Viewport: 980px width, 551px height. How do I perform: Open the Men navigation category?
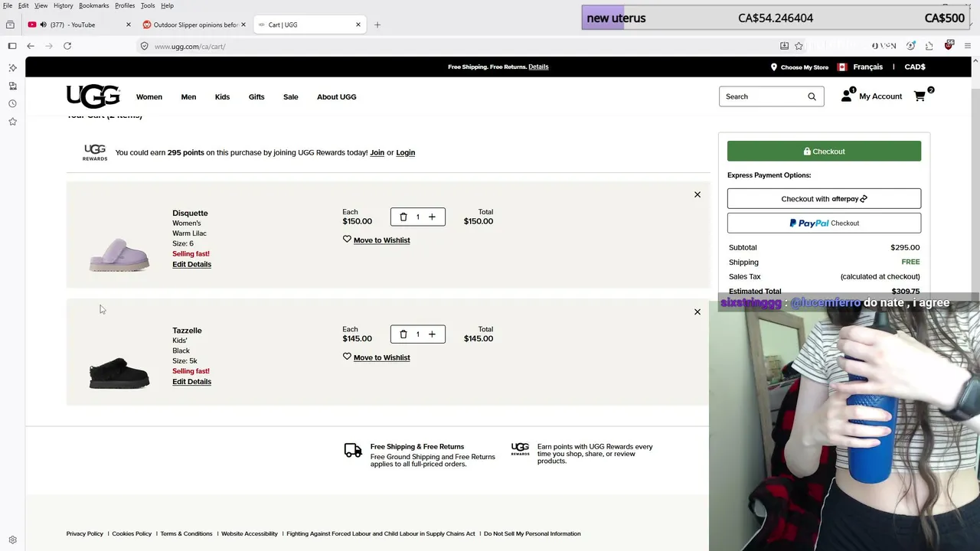188,96
